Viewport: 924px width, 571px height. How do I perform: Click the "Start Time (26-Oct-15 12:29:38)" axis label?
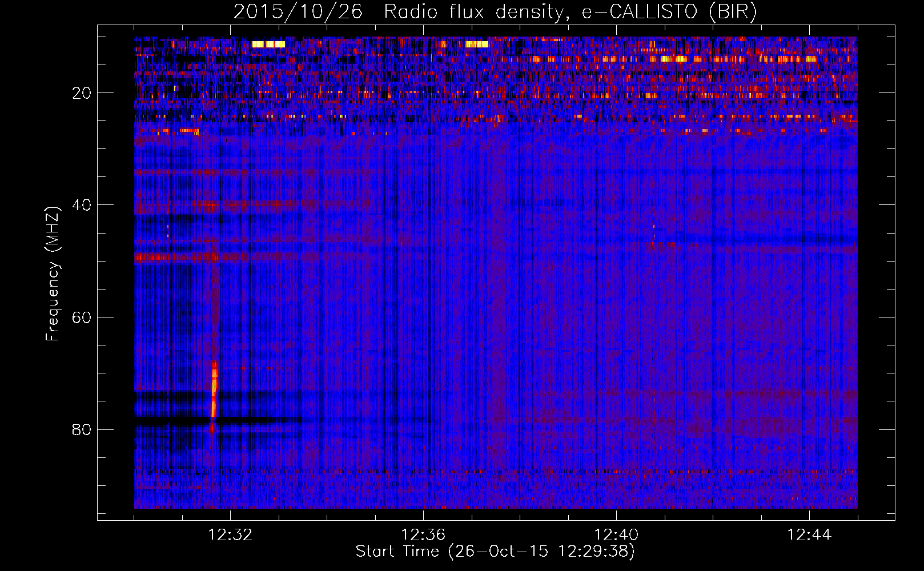[495, 552]
